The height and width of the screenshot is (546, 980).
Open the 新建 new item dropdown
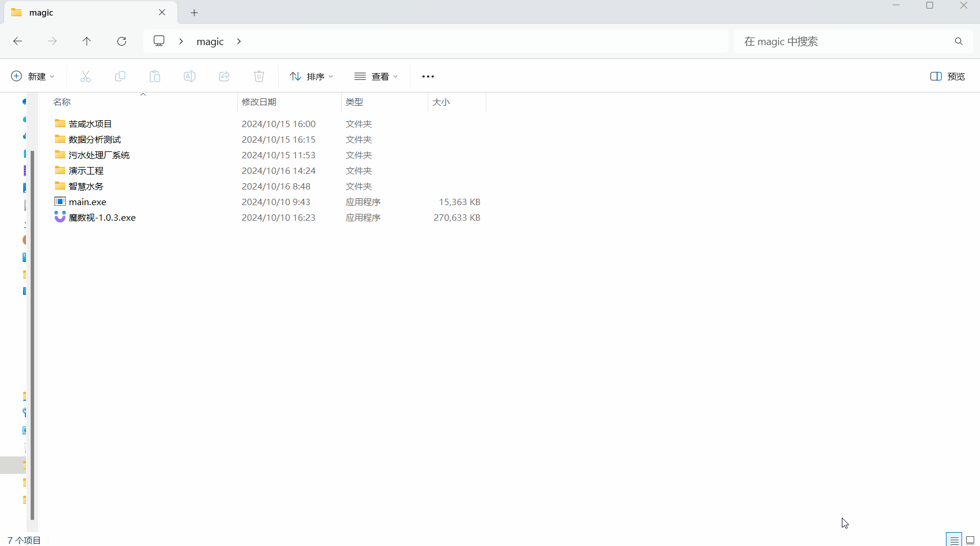pyautogui.click(x=33, y=76)
